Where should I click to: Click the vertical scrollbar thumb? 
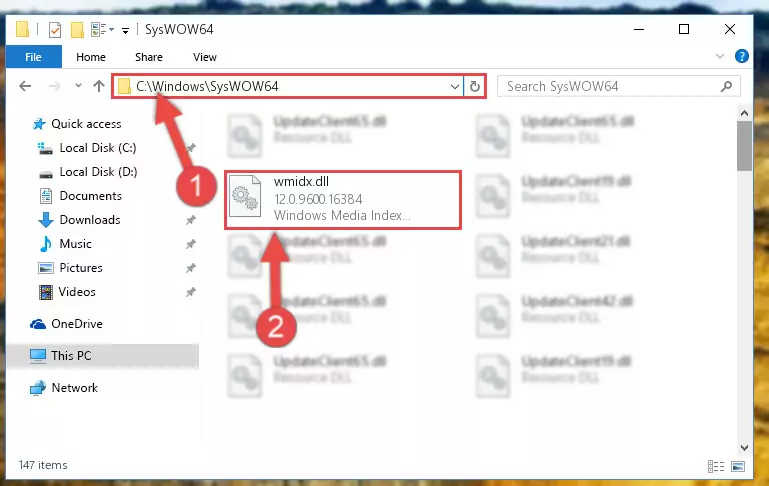click(x=744, y=146)
